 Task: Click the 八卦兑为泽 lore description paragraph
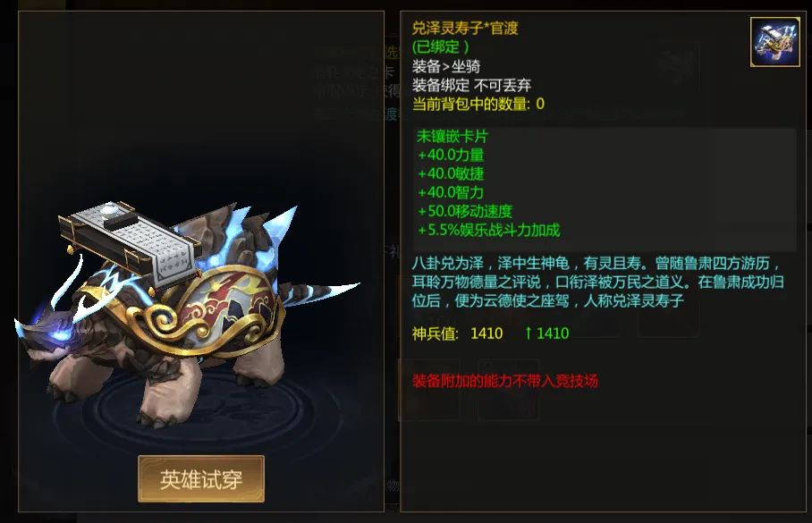597,282
